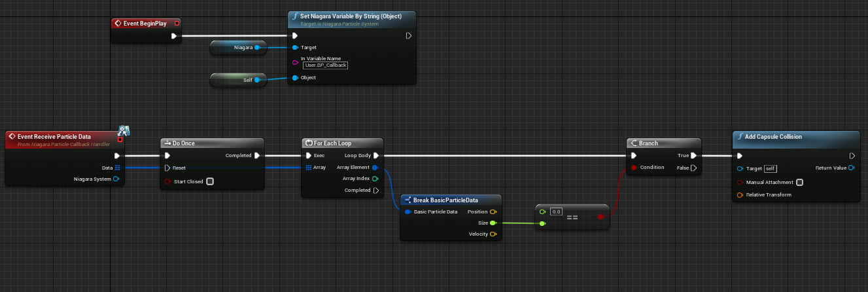
Task: Click the red delegate pin on Event BeginPlay
Action: coord(177,24)
